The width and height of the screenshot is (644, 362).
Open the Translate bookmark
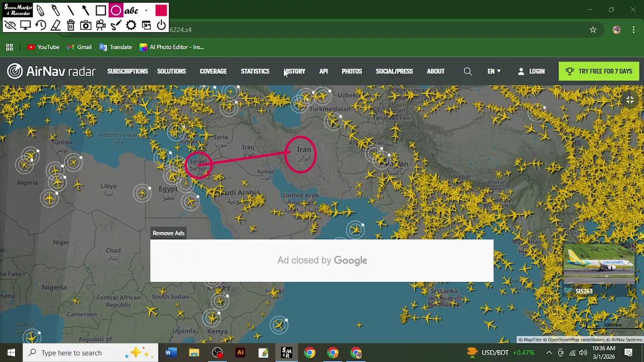pos(116,47)
